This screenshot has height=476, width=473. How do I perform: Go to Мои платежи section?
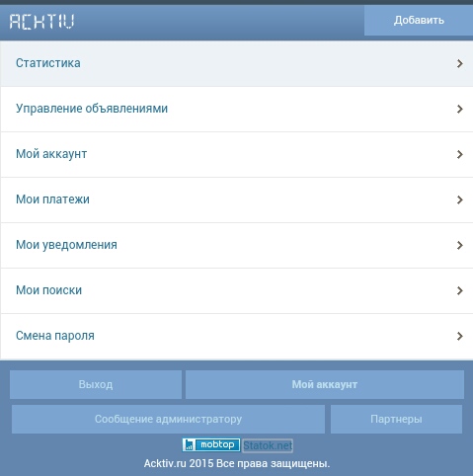(236, 200)
